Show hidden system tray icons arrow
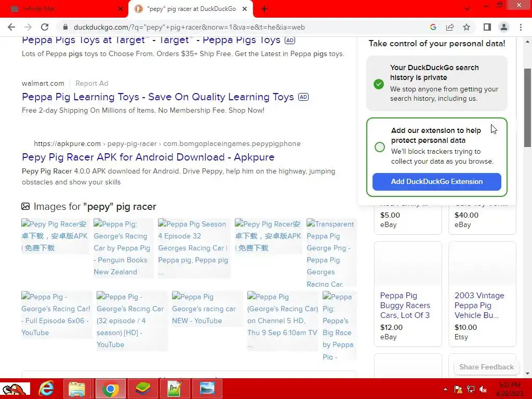Image resolution: width=532 pixels, height=399 pixels. coord(445,389)
